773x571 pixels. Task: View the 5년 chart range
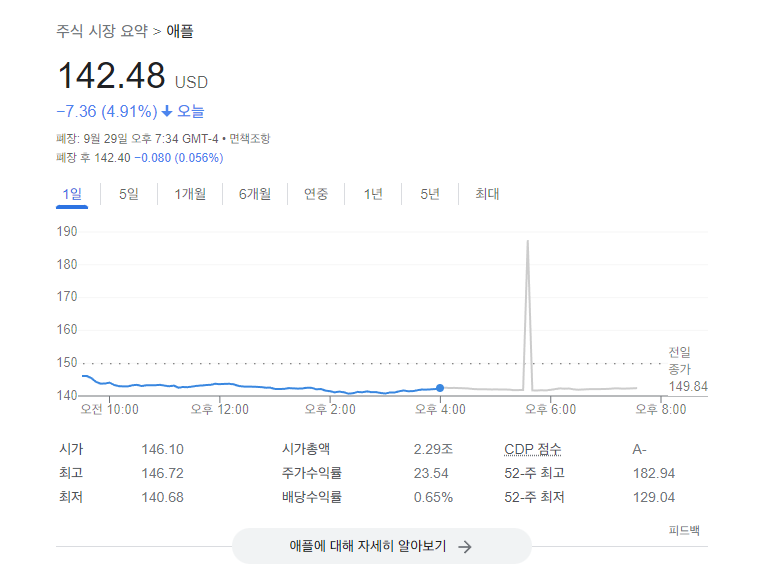click(430, 194)
